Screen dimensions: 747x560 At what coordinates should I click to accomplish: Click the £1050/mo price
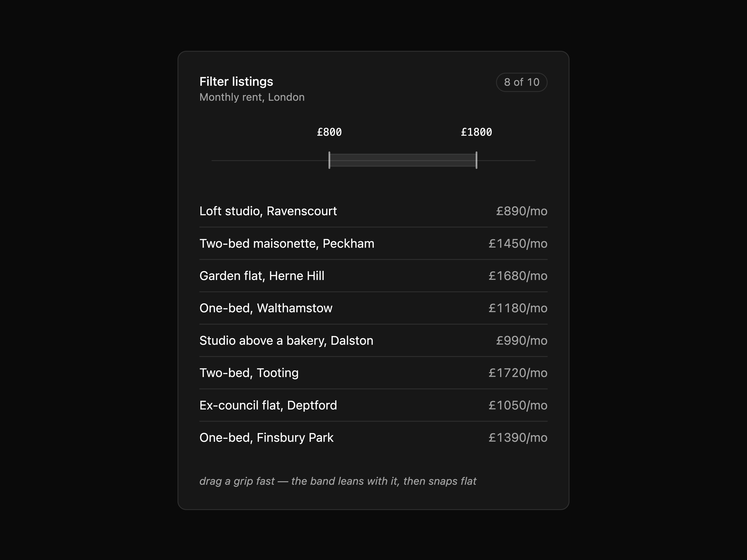518,405
